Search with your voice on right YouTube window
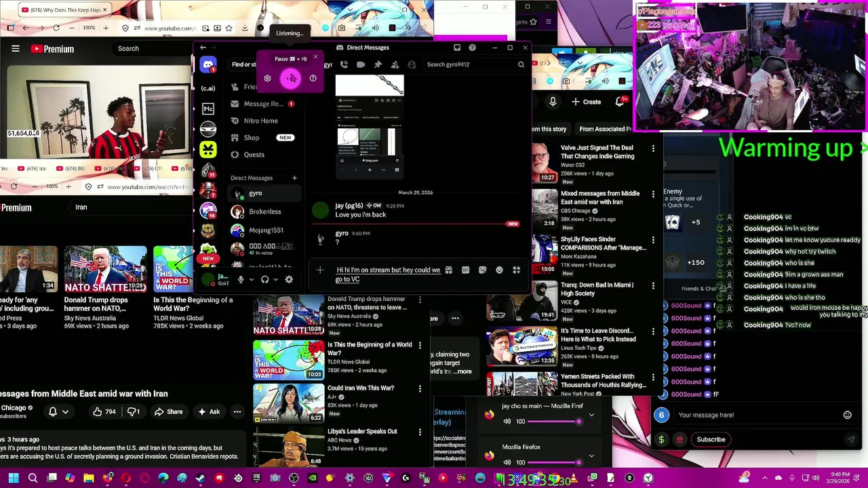This screenshot has height=488, width=868. tap(553, 102)
